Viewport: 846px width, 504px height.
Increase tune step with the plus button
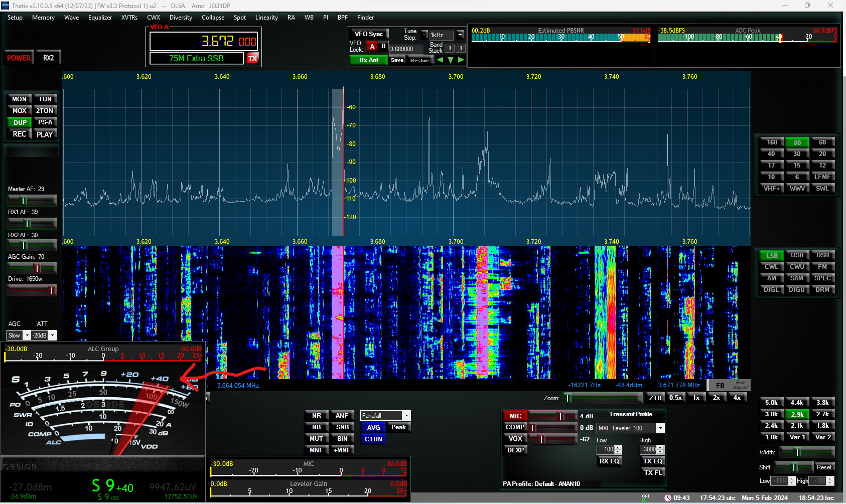[460, 35]
